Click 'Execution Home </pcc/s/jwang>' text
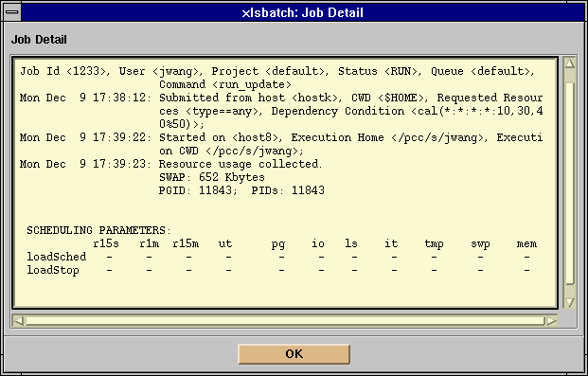 point(389,137)
